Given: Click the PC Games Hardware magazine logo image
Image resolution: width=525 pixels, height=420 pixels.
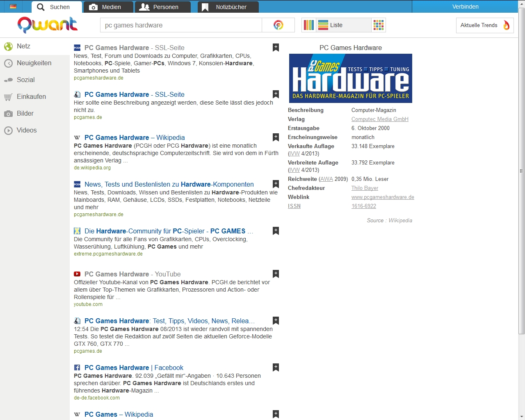Looking at the screenshot, I should 351,78.
